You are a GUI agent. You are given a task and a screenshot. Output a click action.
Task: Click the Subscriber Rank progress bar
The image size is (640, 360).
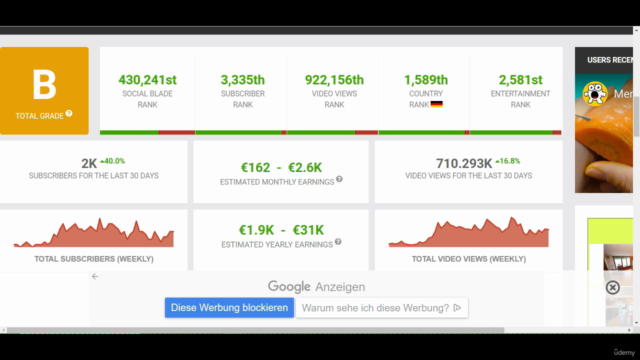tap(241, 133)
